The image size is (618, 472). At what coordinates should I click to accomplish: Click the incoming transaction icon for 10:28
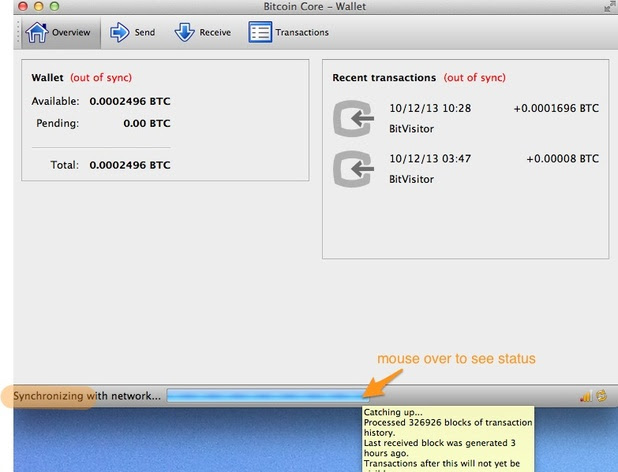[353, 118]
